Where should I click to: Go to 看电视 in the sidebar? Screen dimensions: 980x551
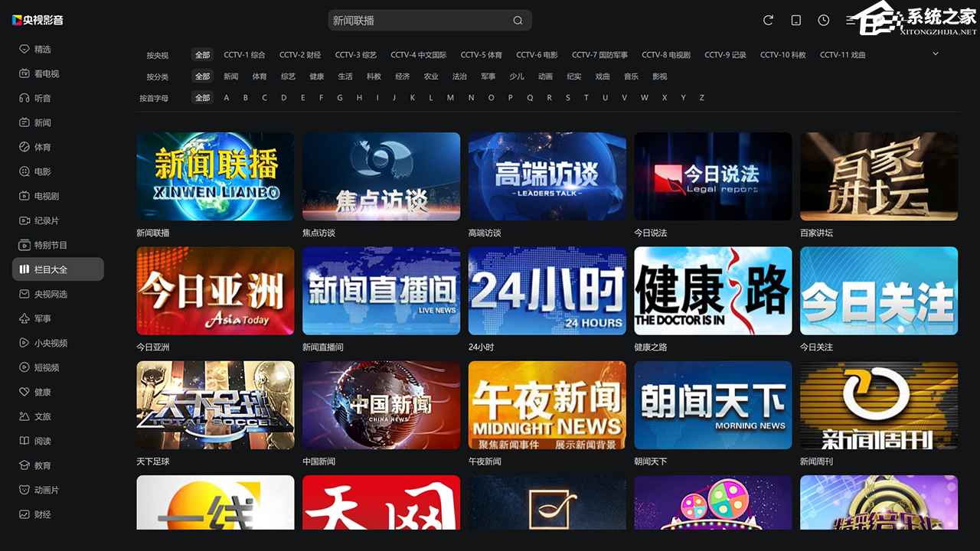(x=46, y=73)
